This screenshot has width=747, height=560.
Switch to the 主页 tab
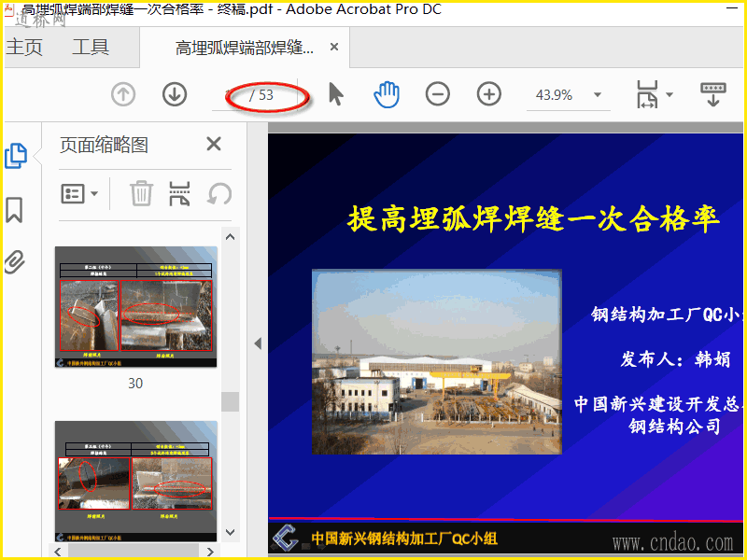pyautogui.click(x=25, y=48)
